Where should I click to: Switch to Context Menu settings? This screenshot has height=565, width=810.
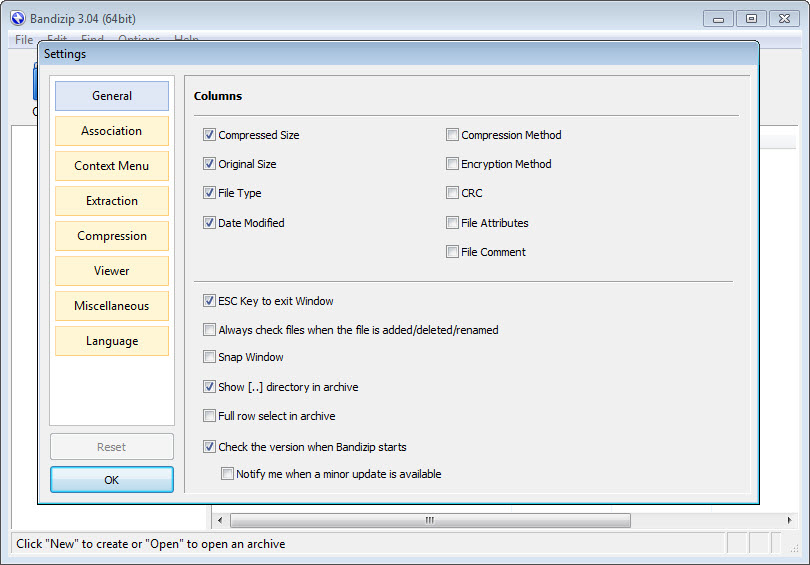(112, 166)
